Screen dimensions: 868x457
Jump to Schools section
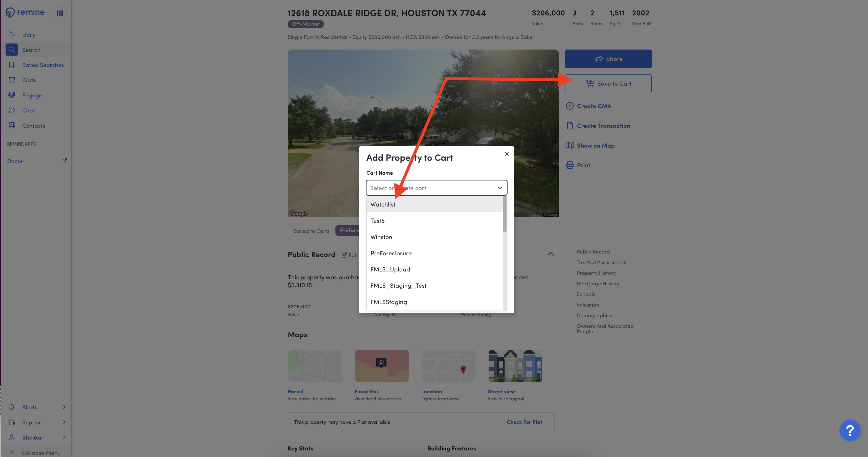(586, 294)
